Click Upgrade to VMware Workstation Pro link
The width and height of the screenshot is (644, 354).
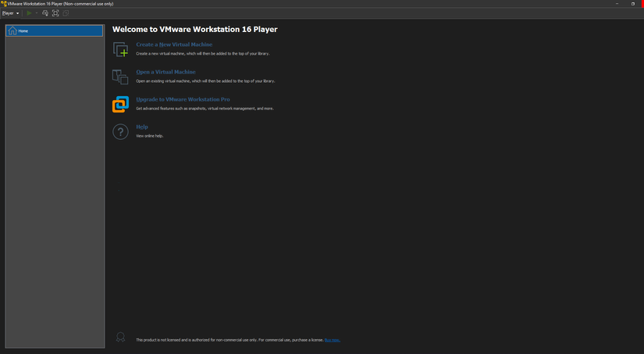183,99
